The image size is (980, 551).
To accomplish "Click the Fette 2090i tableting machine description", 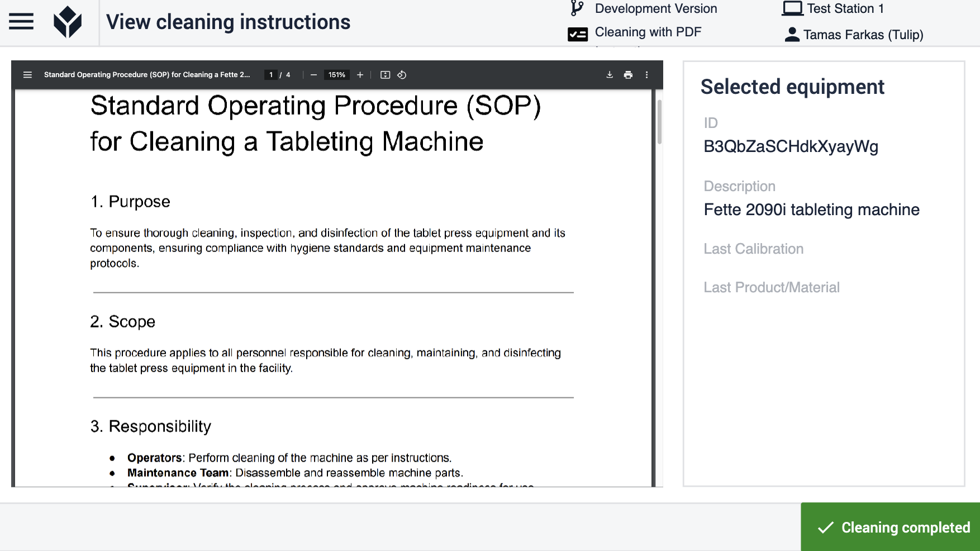I will click(811, 210).
